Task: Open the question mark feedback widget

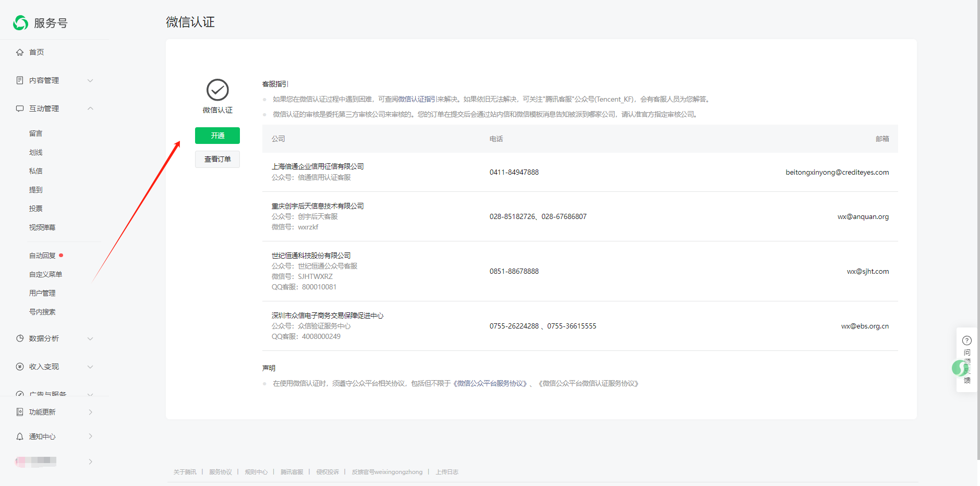Action: (966, 341)
